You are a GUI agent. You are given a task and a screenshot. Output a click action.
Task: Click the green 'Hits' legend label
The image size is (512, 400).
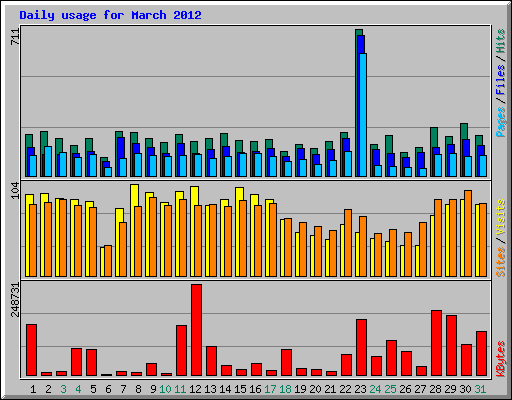[x=501, y=41]
